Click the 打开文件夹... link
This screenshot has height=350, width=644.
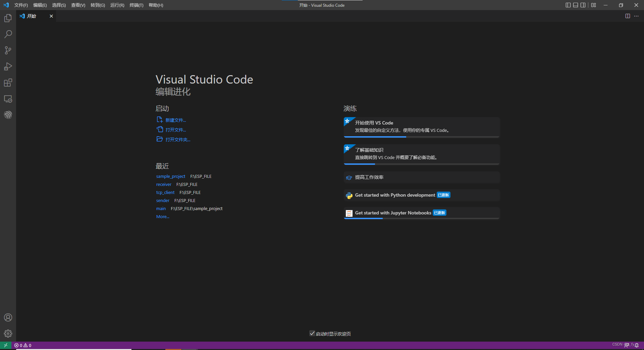178,140
